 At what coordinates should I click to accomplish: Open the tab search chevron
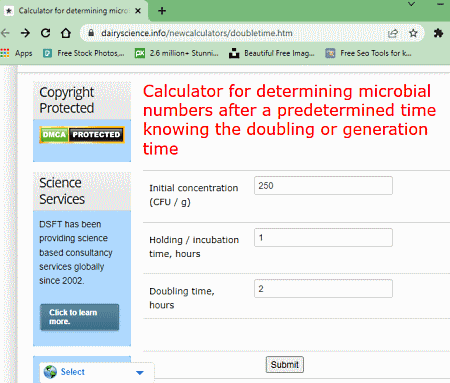[412, 4]
